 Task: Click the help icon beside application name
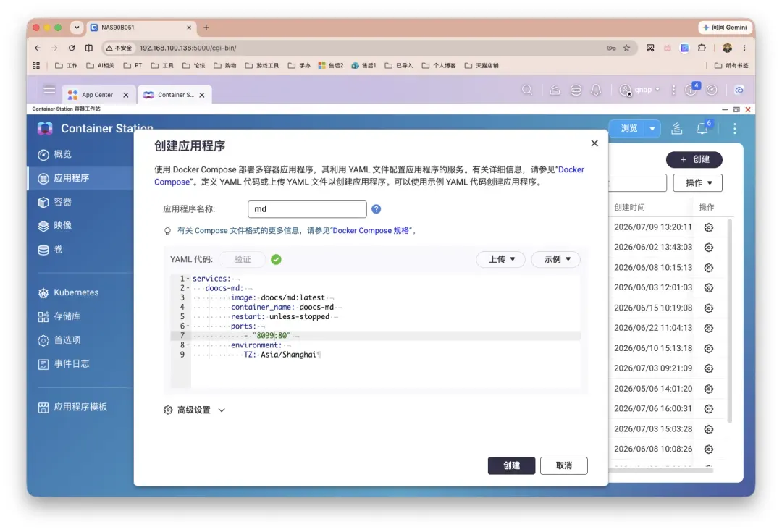point(376,209)
